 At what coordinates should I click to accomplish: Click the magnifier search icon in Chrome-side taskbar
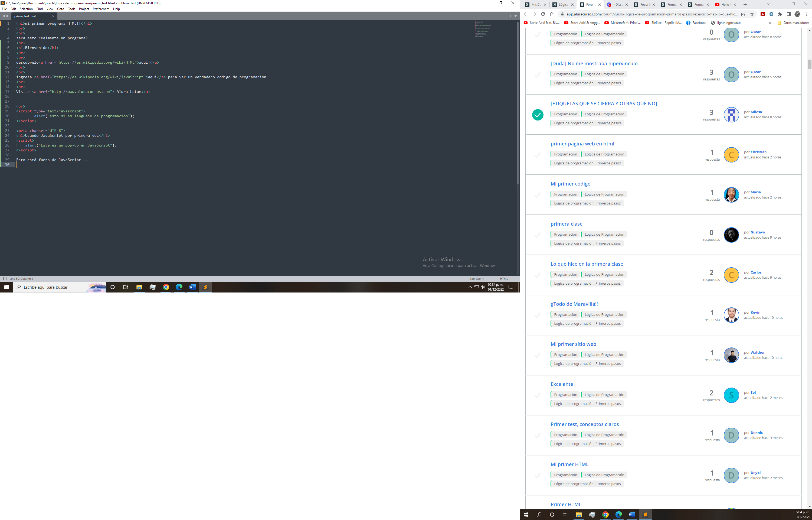[539, 515]
